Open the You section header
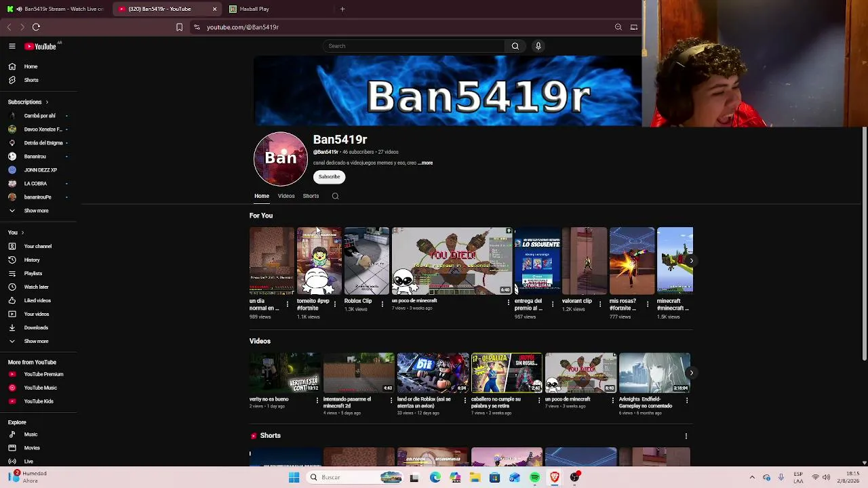Viewport: 868px width, 488px height. (x=16, y=232)
